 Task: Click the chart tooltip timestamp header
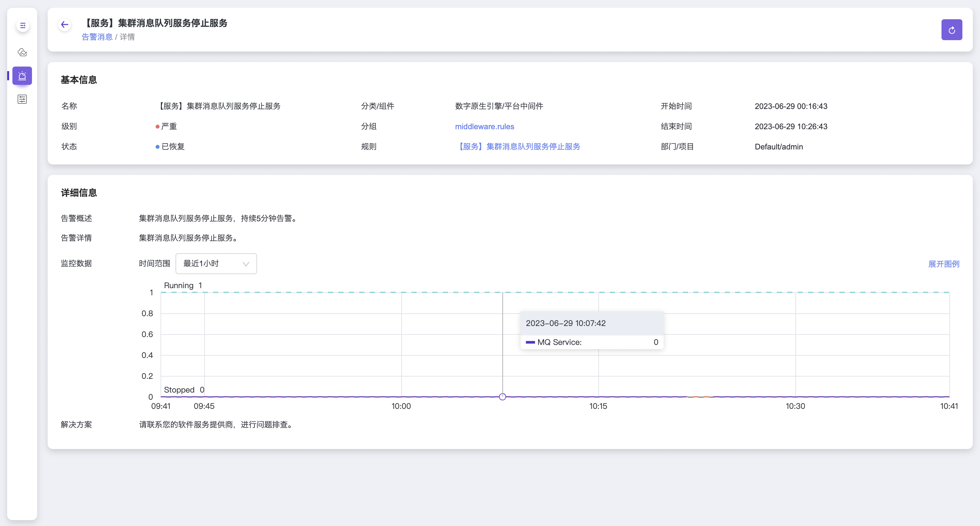coord(565,323)
